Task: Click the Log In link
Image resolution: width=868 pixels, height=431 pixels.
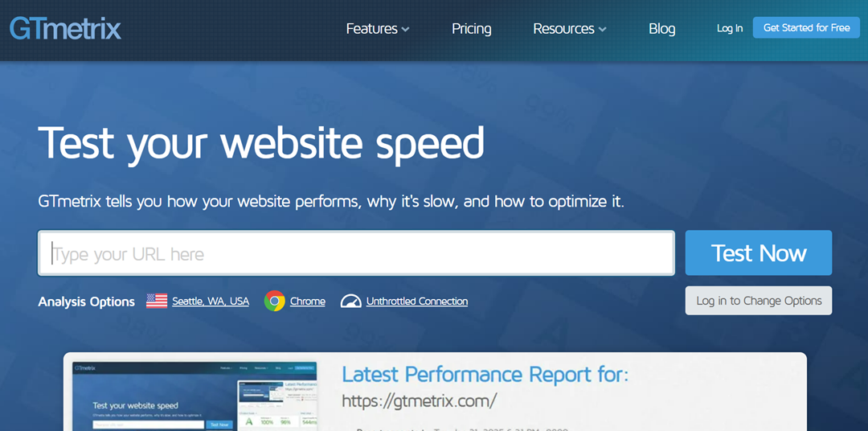Action: click(x=729, y=28)
